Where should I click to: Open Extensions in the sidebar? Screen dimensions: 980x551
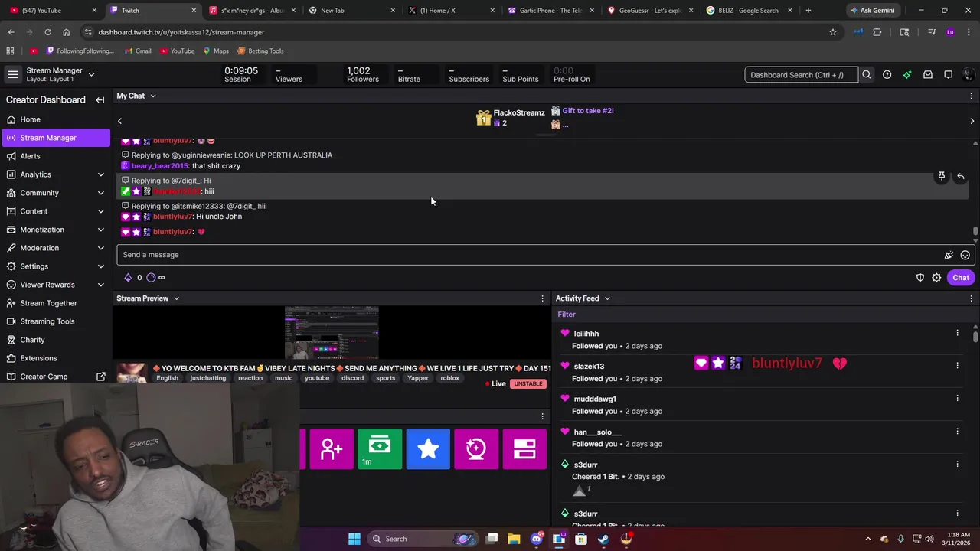[56, 358]
